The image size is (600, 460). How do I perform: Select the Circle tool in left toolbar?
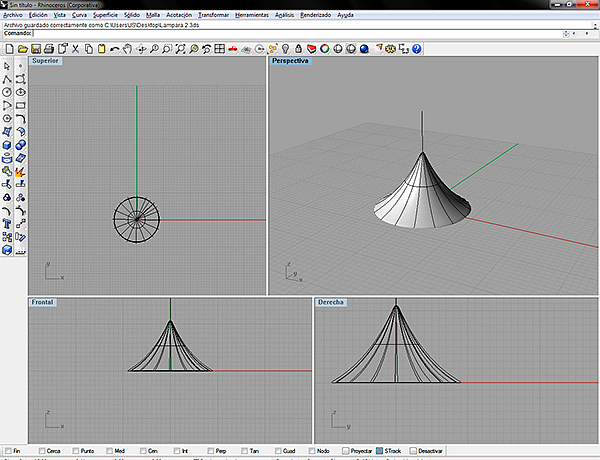(x=8, y=92)
